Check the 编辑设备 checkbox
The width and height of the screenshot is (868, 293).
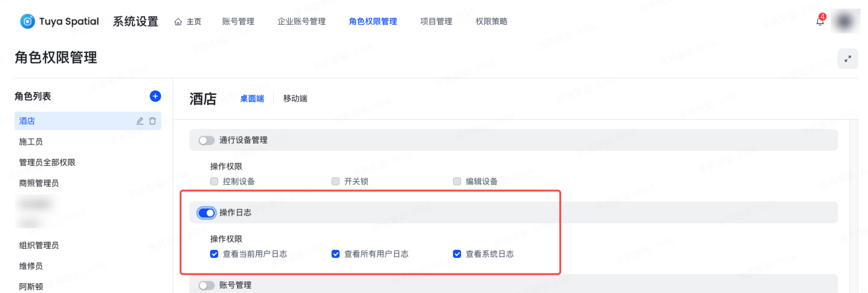point(457,181)
